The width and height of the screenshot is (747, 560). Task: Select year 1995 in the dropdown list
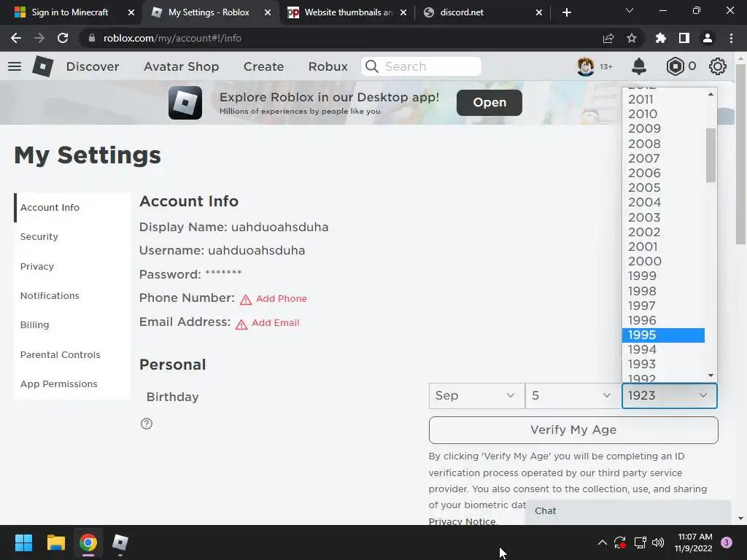point(663,335)
